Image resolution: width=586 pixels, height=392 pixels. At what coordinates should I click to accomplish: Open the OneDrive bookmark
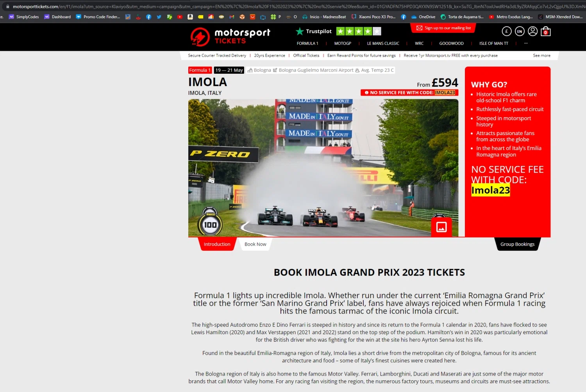pyautogui.click(x=423, y=17)
